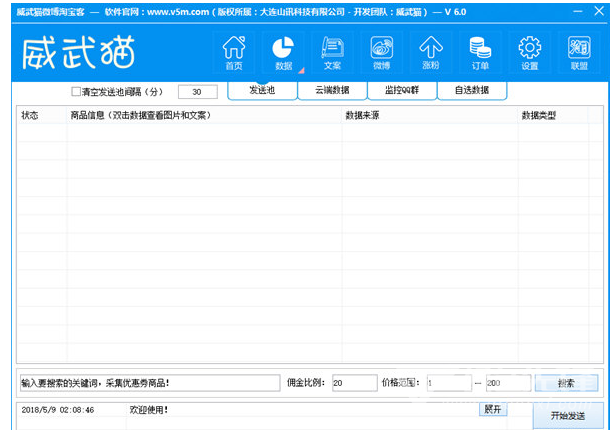Click the minimum price field showing 1
610x430 pixels.
449,383
